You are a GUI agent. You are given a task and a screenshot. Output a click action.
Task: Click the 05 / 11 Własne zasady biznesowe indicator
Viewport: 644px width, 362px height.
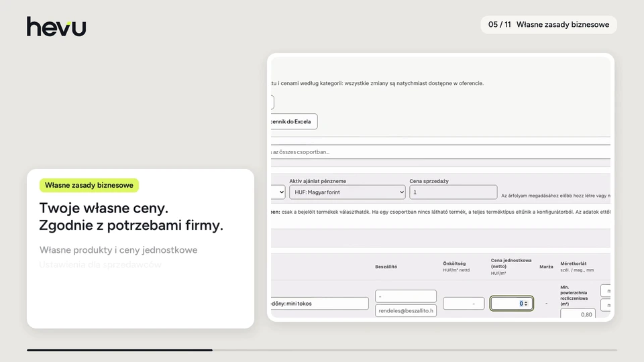(549, 25)
